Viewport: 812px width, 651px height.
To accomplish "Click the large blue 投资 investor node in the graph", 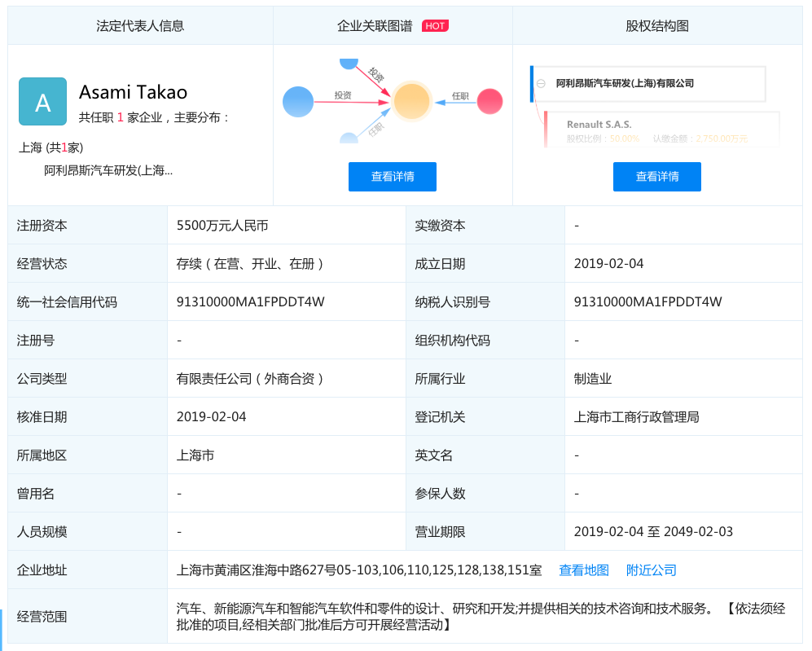I will pyautogui.click(x=299, y=101).
